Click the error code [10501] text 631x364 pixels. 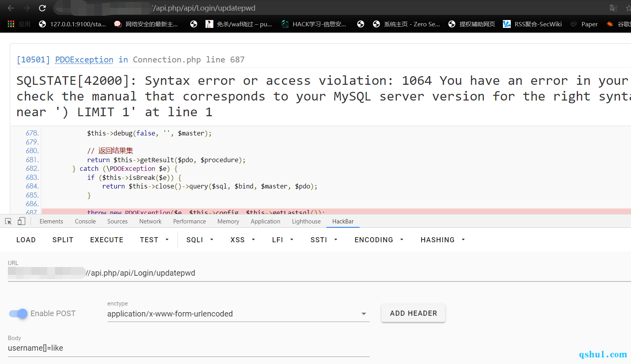33,60
